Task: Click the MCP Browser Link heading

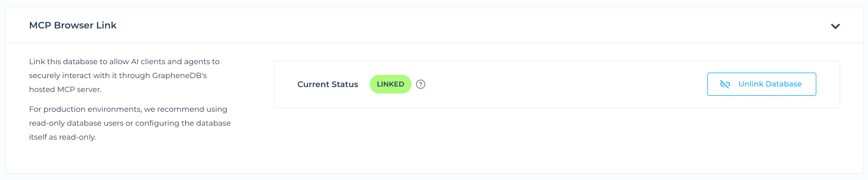Action: [x=73, y=25]
